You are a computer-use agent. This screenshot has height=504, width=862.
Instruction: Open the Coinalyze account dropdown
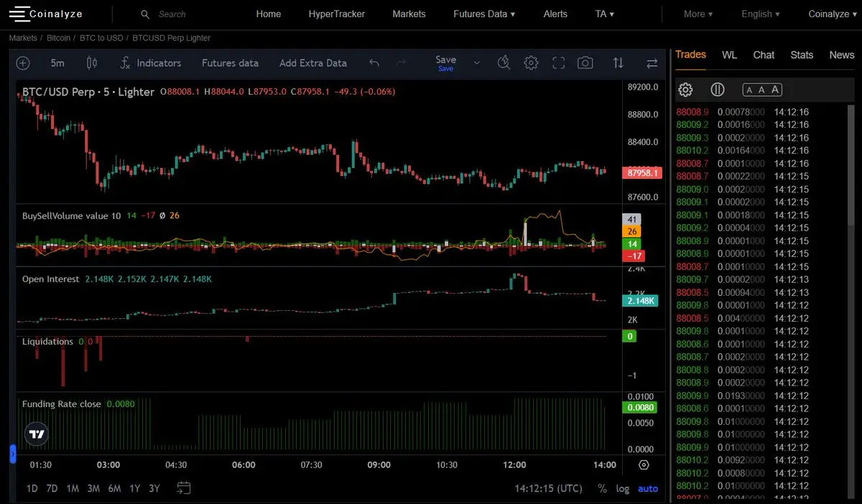833,14
